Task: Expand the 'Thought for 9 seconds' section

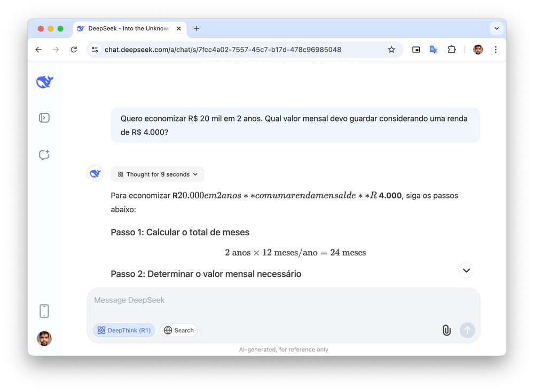Action: tap(158, 174)
